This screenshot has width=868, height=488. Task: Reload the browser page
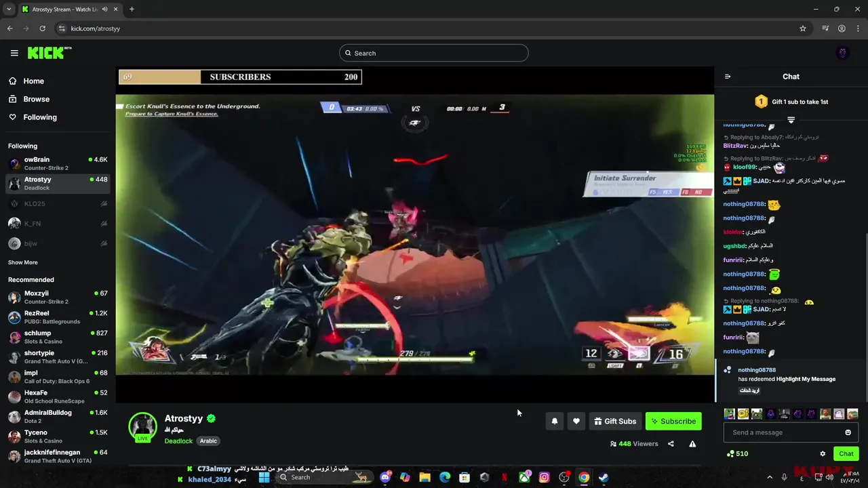pos(42,28)
